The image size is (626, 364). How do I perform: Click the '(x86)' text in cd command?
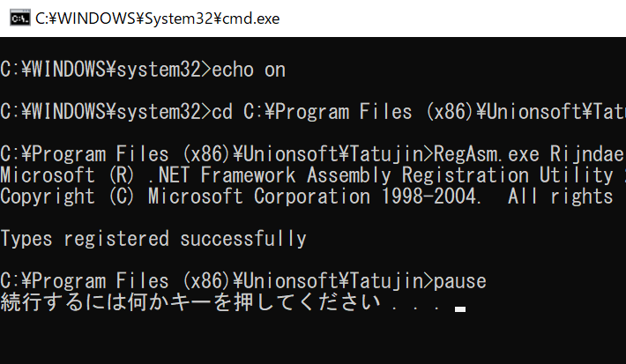pyautogui.click(x=450, y=112)
